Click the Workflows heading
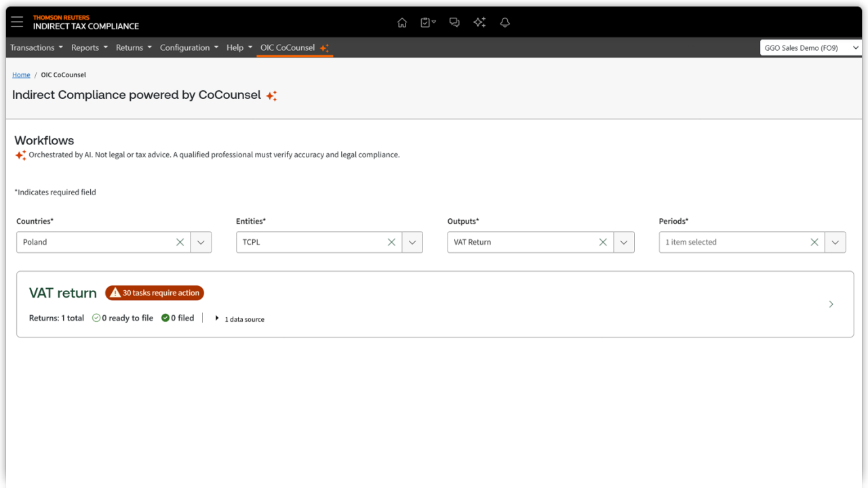This screenshot has width=868, height=488. click(x=44, y=140)
